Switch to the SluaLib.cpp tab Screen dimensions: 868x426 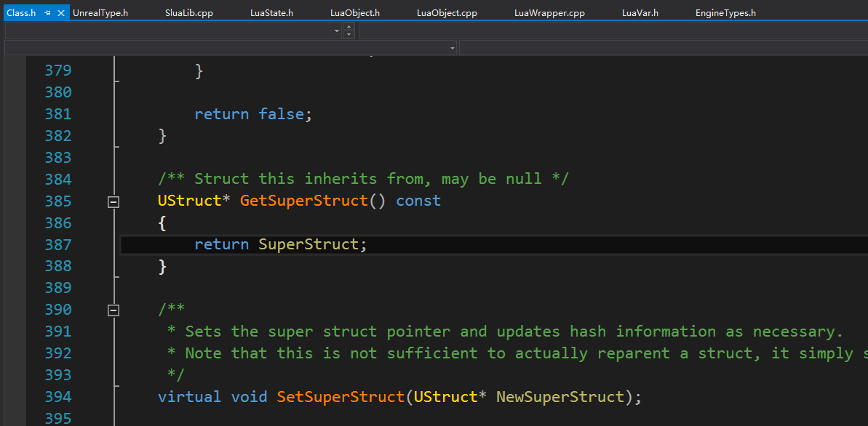pos(188,13)
